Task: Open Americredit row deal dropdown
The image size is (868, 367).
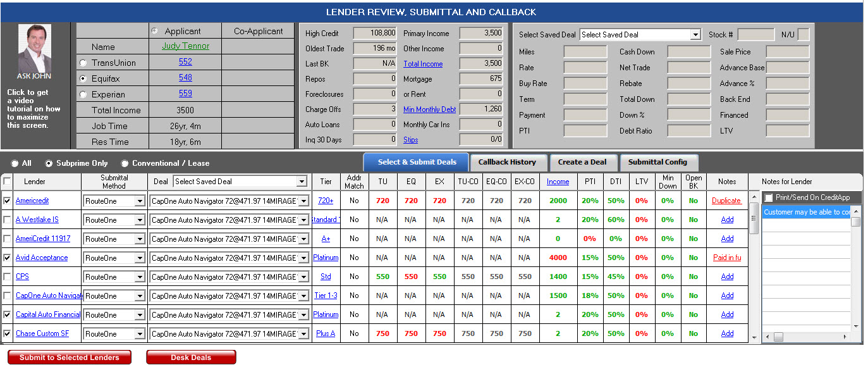Action: click(229, 201)
